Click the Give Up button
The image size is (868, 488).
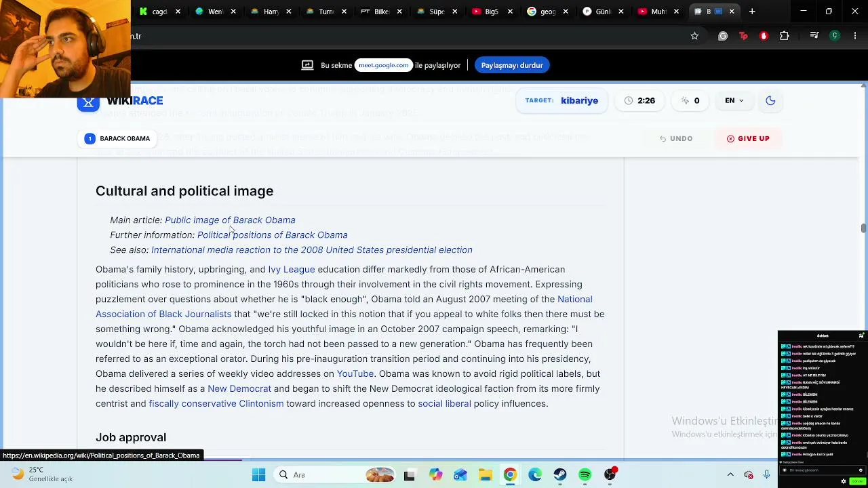[x=748, y=138]
